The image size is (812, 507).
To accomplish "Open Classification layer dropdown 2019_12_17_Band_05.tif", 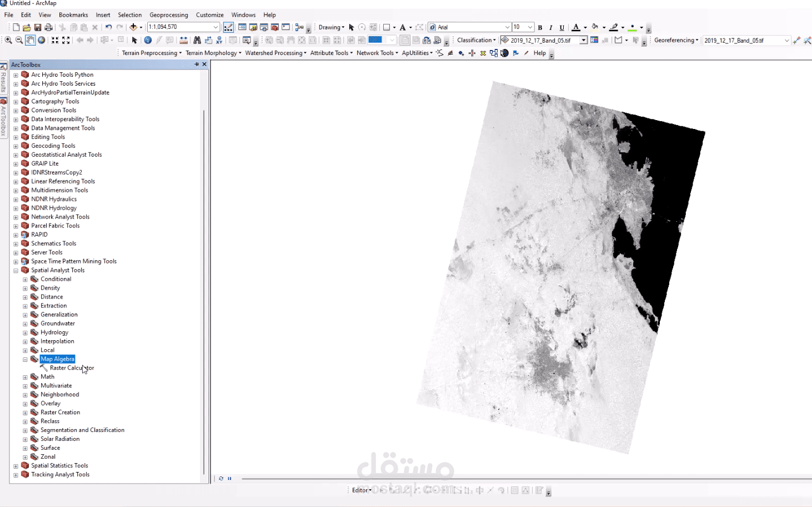I will click(584, 40).
